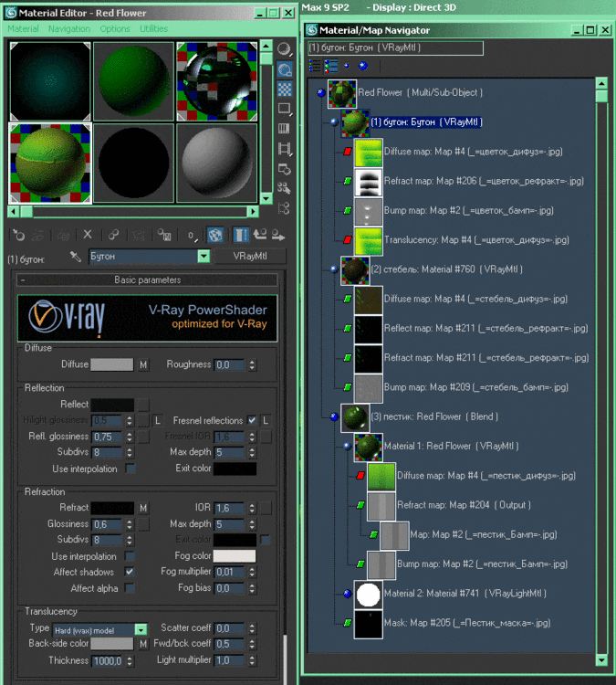Click the M map button beside Diffuse
The width and height of the screenshot is (616, 685).
point(143,364)
